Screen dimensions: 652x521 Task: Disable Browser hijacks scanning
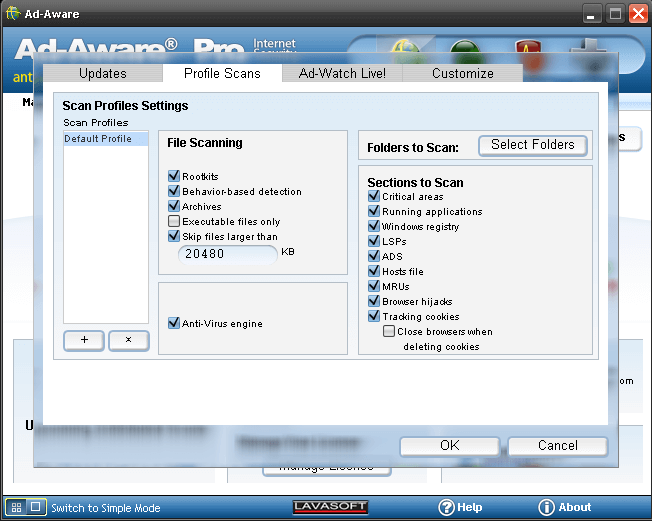(x=374, y=301)
